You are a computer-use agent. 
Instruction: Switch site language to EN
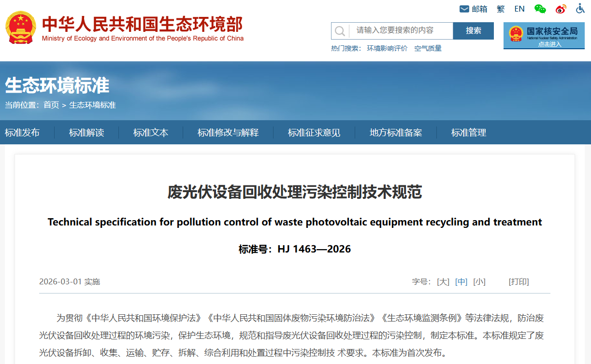click(519, 9)
